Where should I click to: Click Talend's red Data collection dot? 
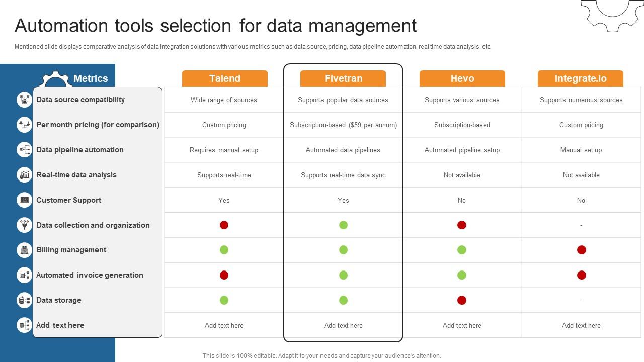[224, 225]
